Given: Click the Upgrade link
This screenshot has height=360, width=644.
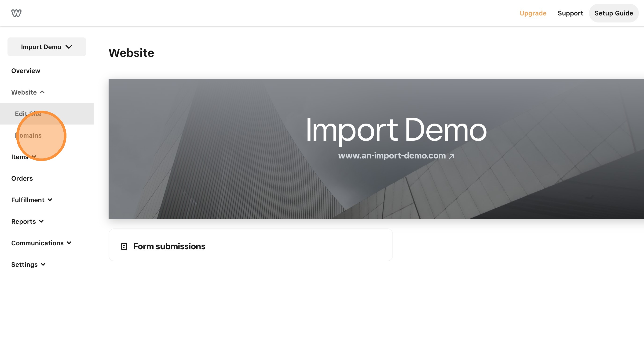Looking at the screenshot, I should point(533,13).
